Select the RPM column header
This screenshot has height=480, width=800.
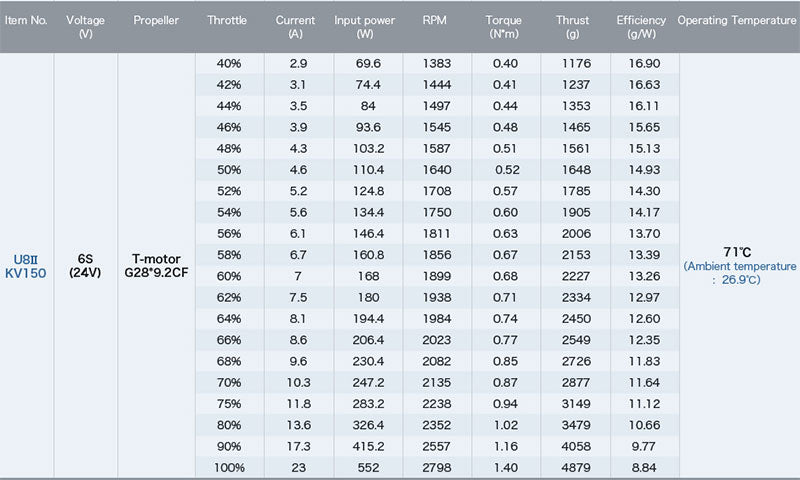click(434, 20)
